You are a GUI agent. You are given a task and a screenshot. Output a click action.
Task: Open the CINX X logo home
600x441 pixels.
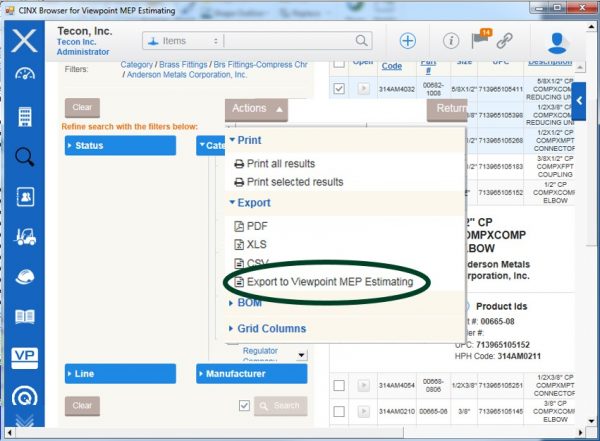24,41
